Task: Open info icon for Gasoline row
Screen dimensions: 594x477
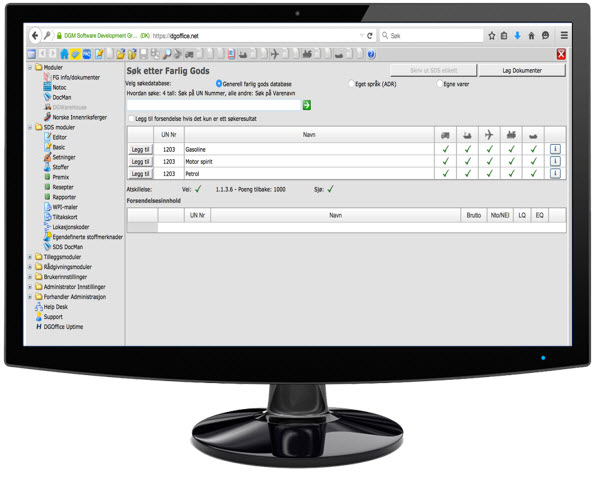Action: 555,149
